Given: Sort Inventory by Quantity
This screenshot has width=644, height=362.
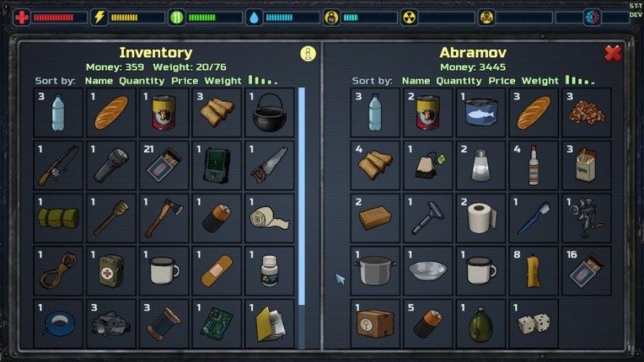Looking at the screenshot, I should [142, 81].
